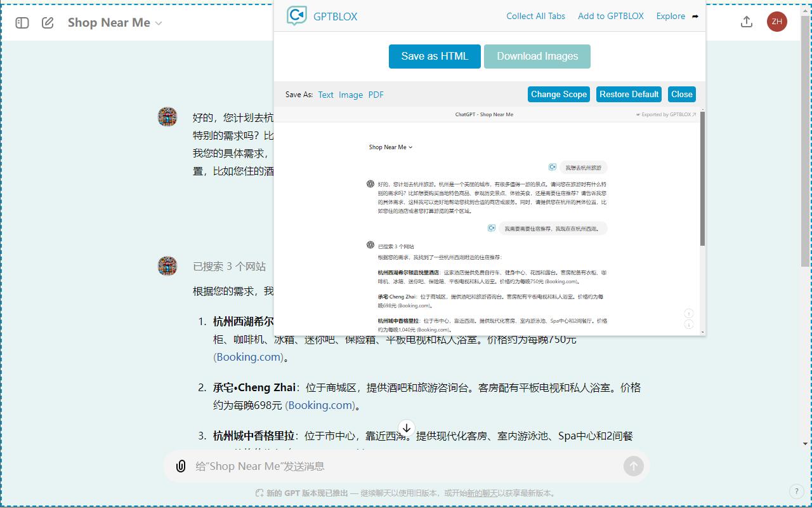Image resolution: width=812 pixels, height=508 pixels.
Task: Click the 承宅•Cheng Zhai hotel name
Action: point(254,387)
